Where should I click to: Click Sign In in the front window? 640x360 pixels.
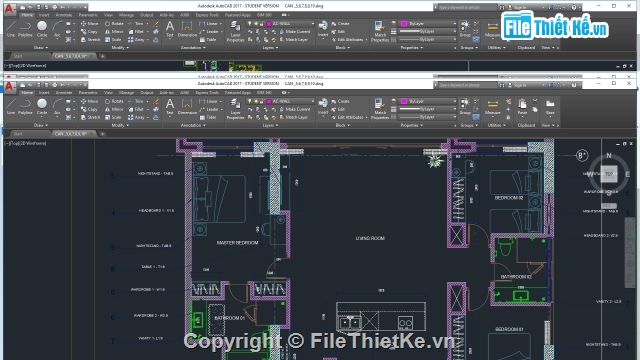click(517, 85)
